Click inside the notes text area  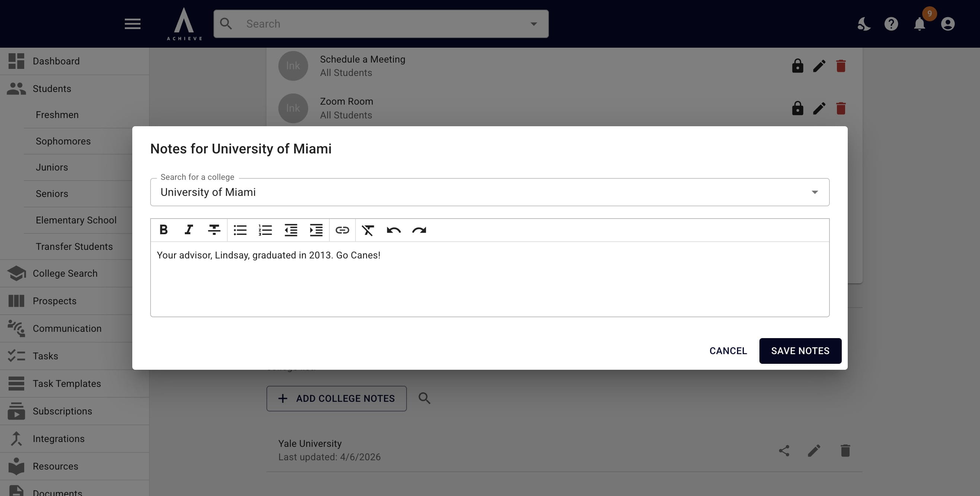click(490, 279)
